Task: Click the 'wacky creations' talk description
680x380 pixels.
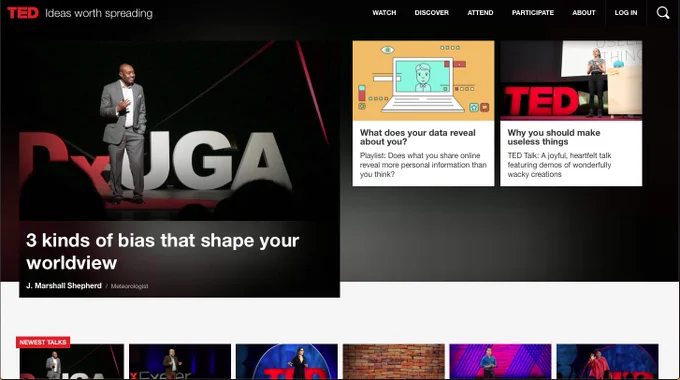Action: coord(559,165)
